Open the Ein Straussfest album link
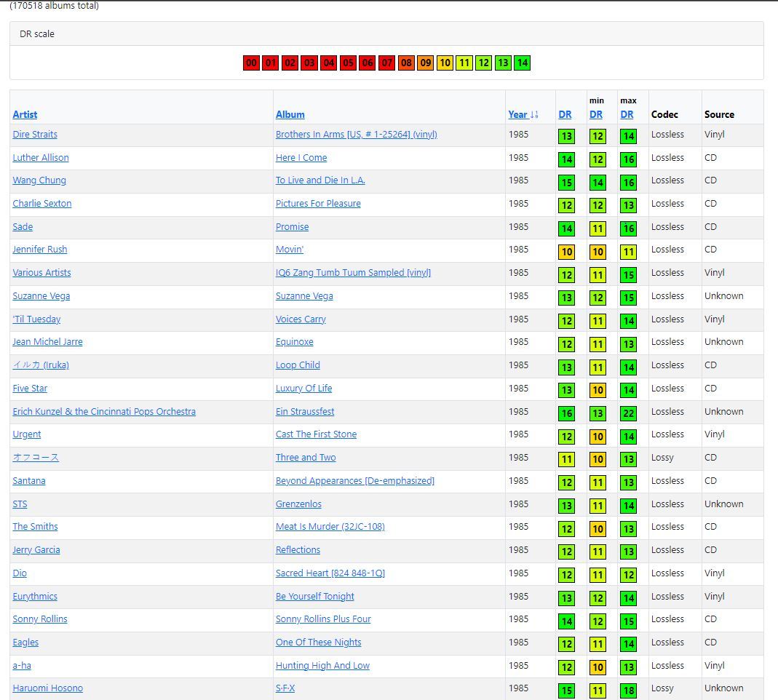Screen dimensions: 778x700 coord(305,411)
